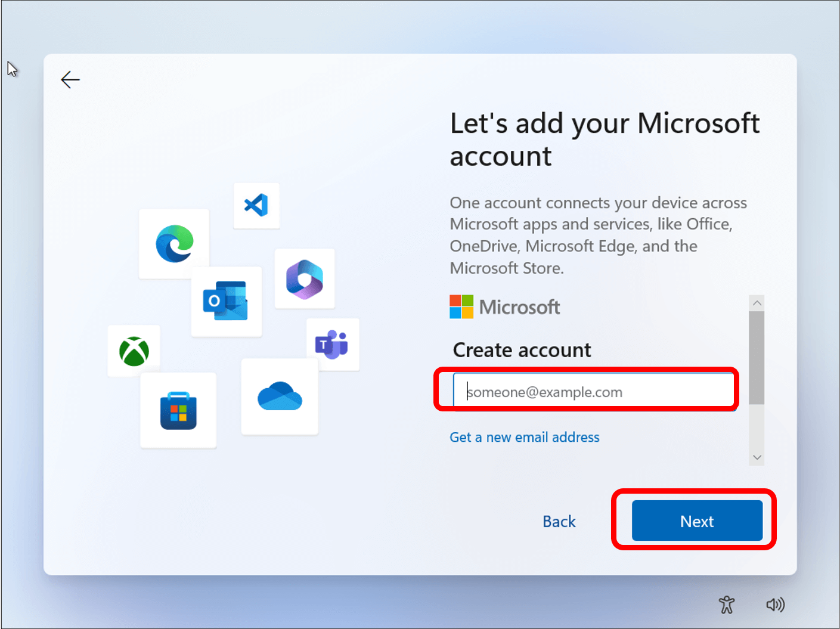Click the scrollbar up arrow
Image resolution: width=840 pixels, height=629 pixels.
757,303
